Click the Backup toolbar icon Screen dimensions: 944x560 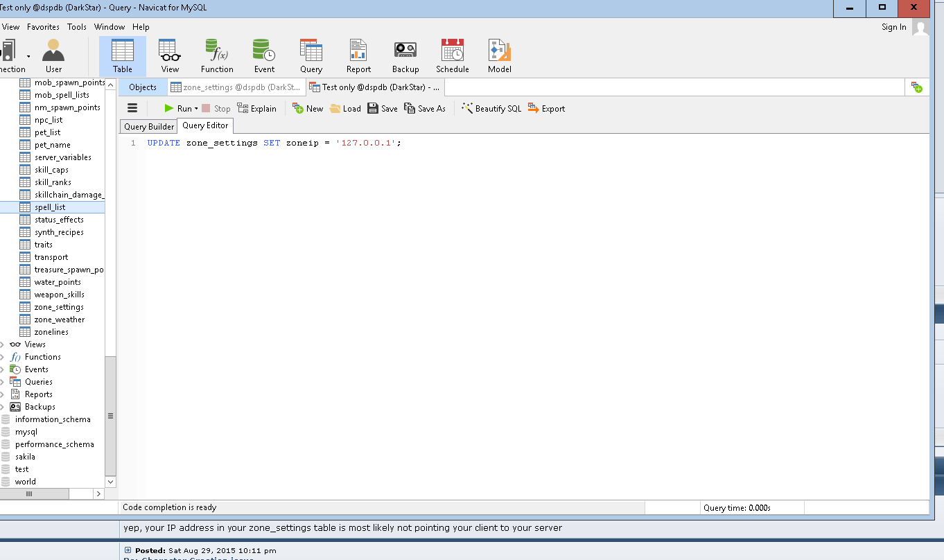(x=405, y=56)
